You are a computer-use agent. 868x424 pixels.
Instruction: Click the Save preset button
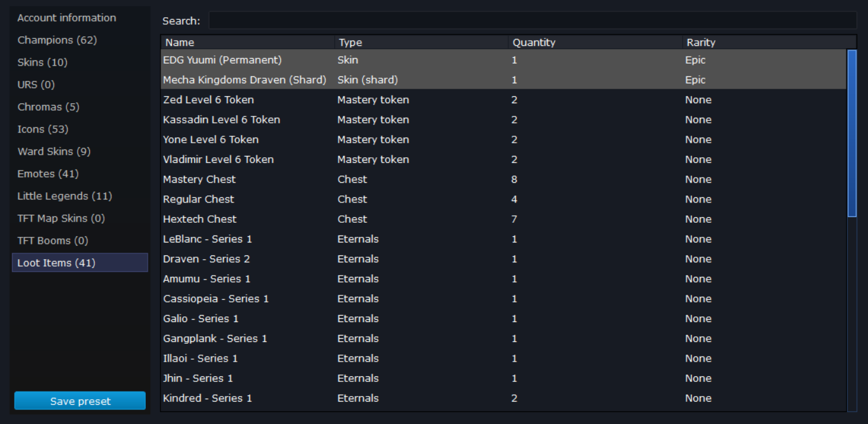pos(80,401)
